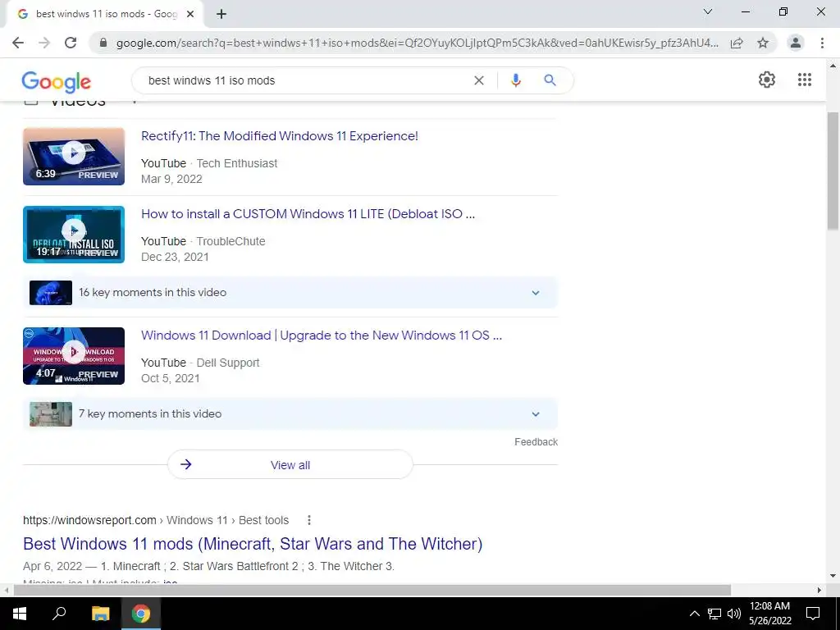Submit search with the magnifier icon

pyautogui.click(x=550, y=80)
